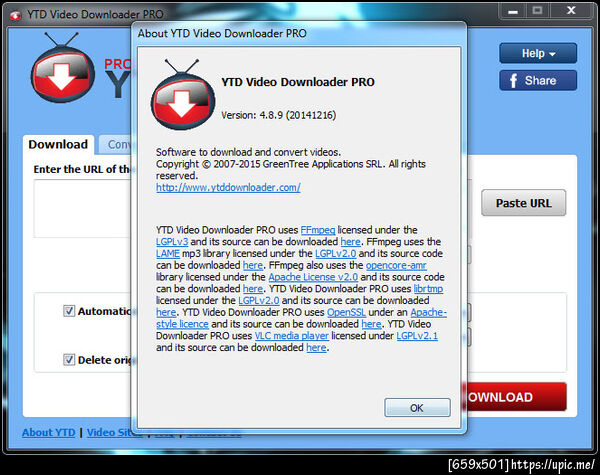Viewport: 600px width, 475px height.
Task: Open the VLC media player link
Action: point(292,336)
